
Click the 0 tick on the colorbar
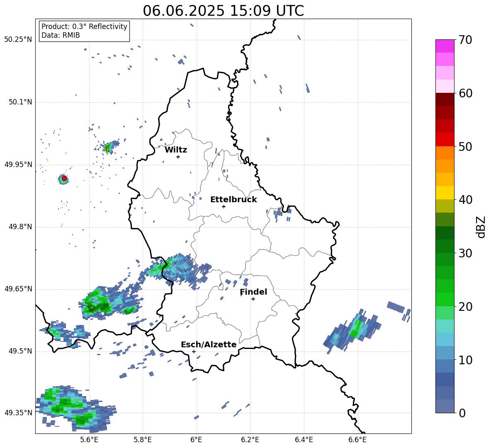coord(462,413)
